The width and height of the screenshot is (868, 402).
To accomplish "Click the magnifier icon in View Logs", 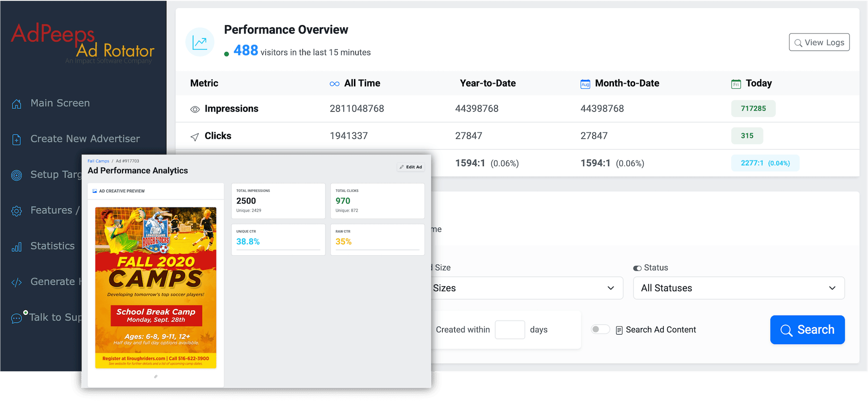I will [x=798, y=43].
